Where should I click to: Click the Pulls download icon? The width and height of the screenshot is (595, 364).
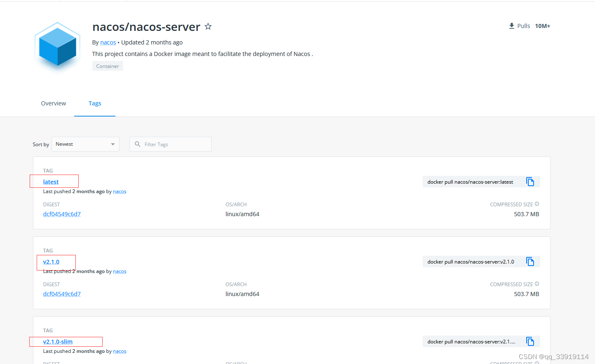511,26
